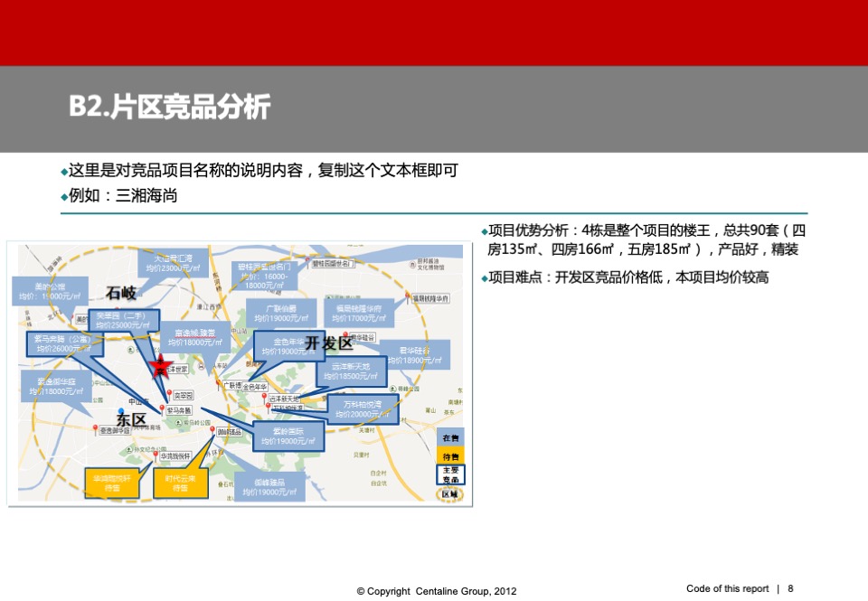Viewport: 868px width, 601px height.
Task: Click the blue dot marker near 东区
Action: coord(120,408)
